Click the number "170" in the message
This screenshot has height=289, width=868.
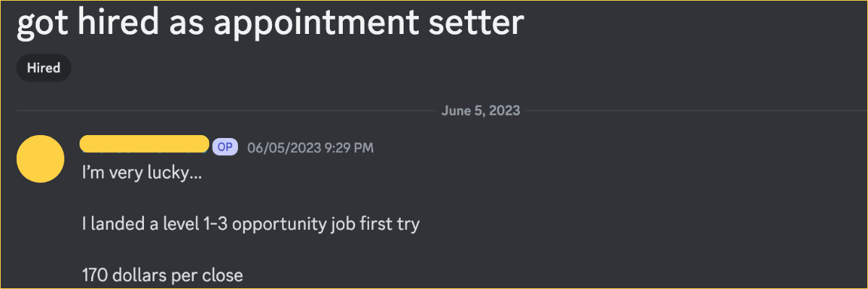94,275
